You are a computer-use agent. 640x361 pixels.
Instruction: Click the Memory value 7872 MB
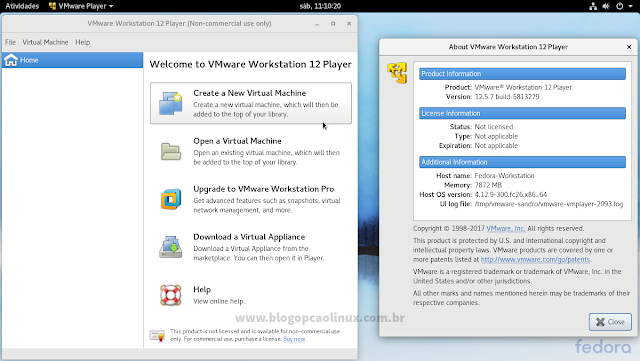click(x=488, y=185)
